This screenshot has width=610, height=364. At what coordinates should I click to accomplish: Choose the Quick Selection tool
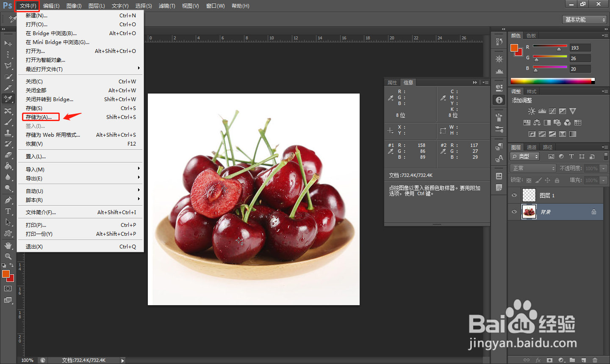click(x=8, y=77)
